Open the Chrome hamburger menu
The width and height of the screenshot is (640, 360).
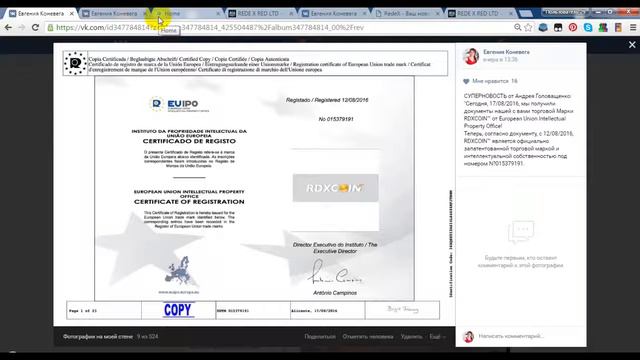(x=633, y=27)
